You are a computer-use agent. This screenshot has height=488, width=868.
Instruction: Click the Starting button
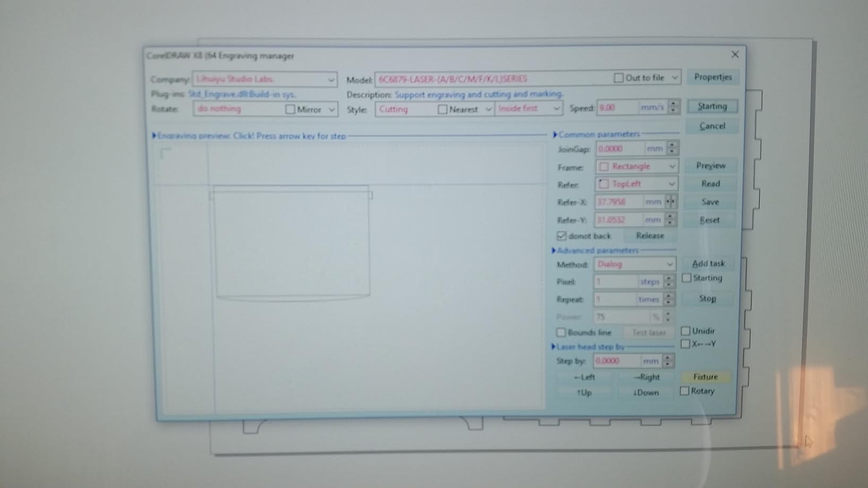pyautogui.click(x=712, y=106)
